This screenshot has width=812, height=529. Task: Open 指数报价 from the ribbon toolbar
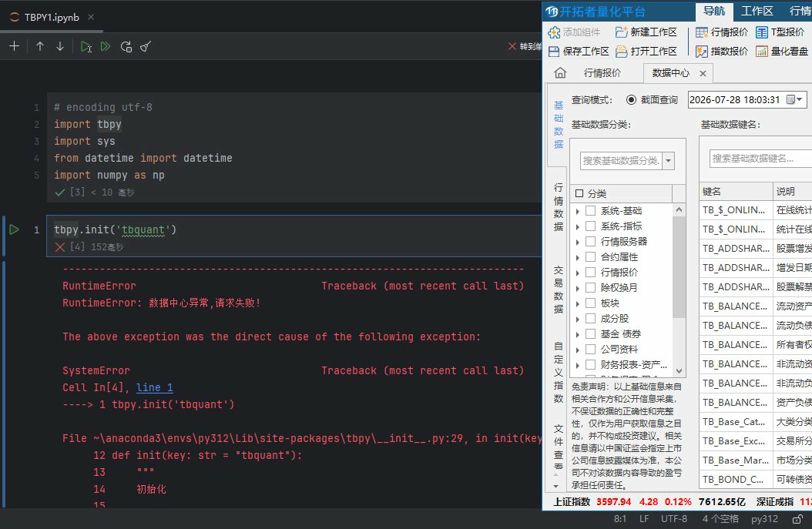(722, 52)
